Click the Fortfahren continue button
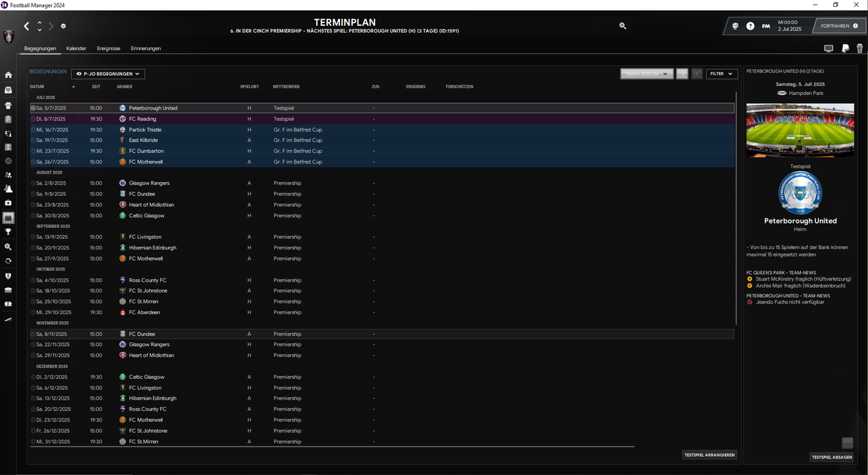Screen dimensions: 868x475 coord(839,26)
